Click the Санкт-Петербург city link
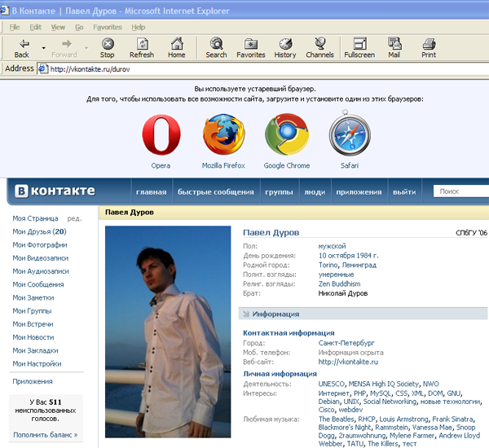This screenshot has width=489, height=448. (x=346, y=343)
